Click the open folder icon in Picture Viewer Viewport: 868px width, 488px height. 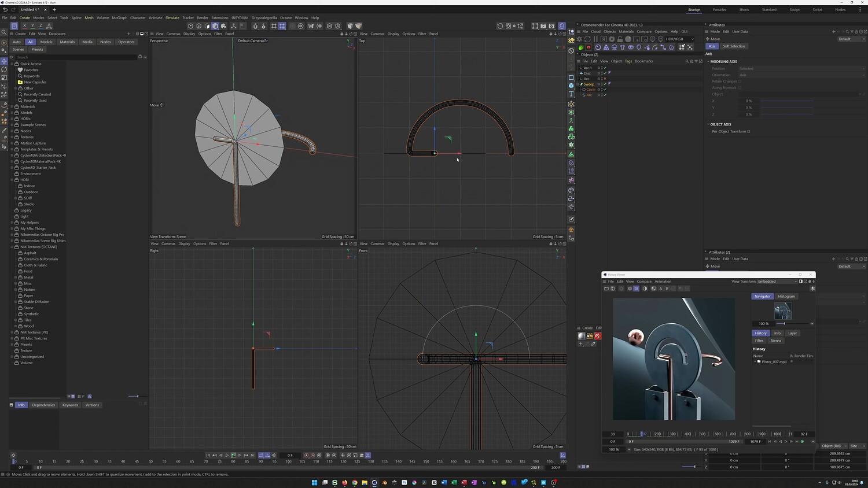(606, 289)
